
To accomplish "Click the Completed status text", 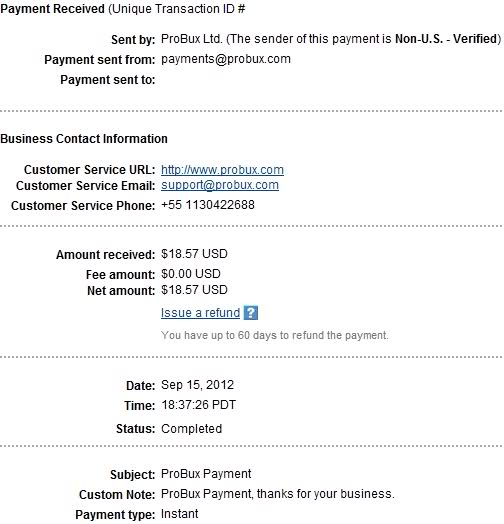I will [x=191, y=429].
